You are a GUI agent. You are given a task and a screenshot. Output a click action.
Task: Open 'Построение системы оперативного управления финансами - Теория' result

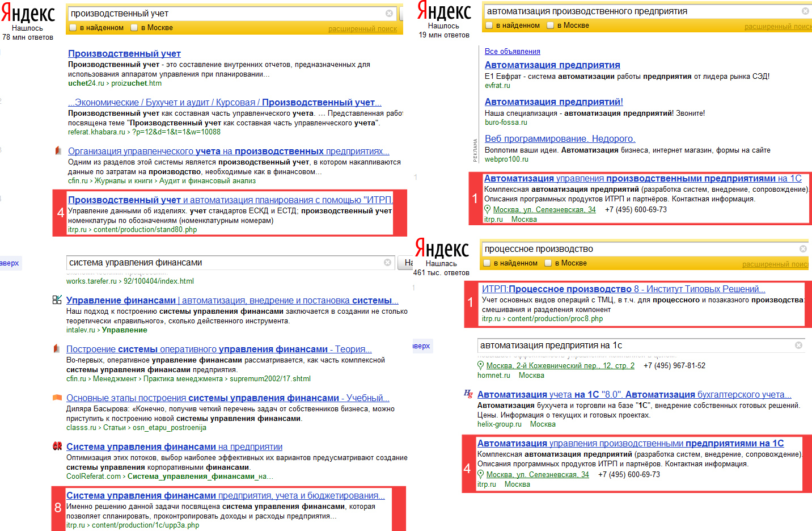point(219,349)
